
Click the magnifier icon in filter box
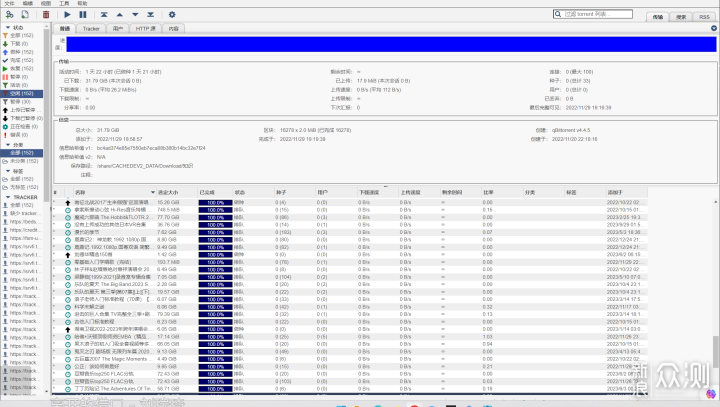[x=558, y=14]
